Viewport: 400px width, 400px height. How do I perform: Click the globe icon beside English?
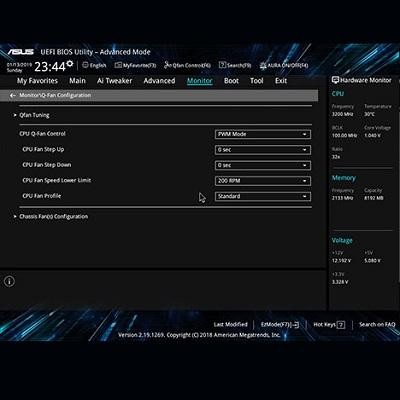[85, 65]
